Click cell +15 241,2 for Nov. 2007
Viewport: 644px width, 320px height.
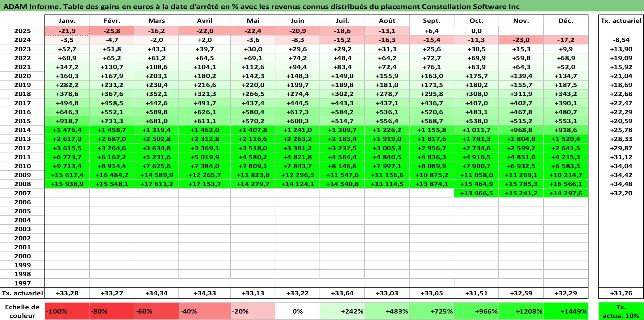click(x=521, y=193)
